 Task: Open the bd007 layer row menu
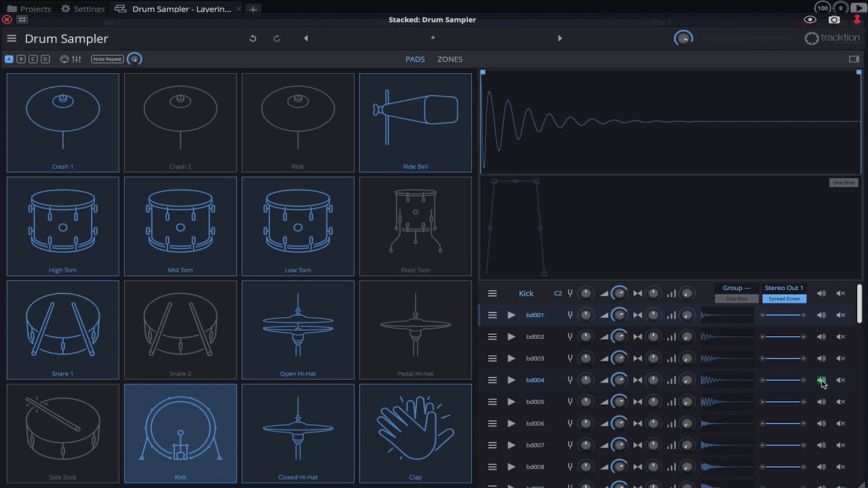(x=492, y=445)
